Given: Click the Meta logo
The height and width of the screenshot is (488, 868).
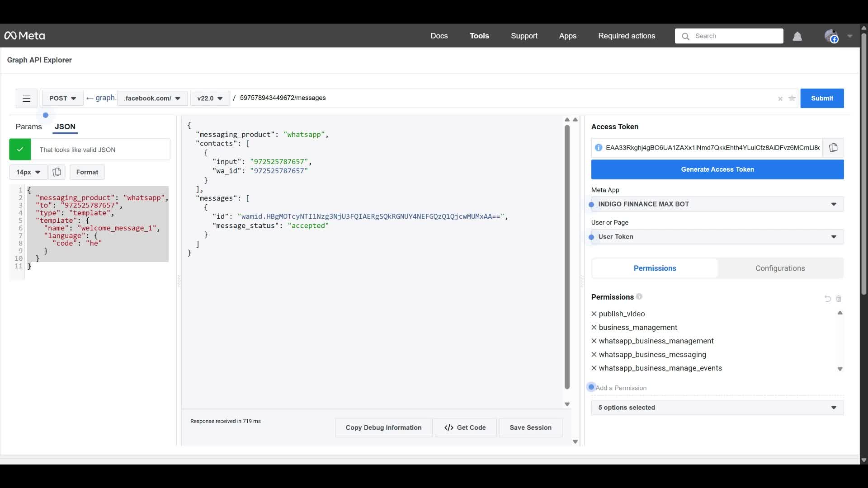Looking at the screenshot, I should (x=24, y=36).
